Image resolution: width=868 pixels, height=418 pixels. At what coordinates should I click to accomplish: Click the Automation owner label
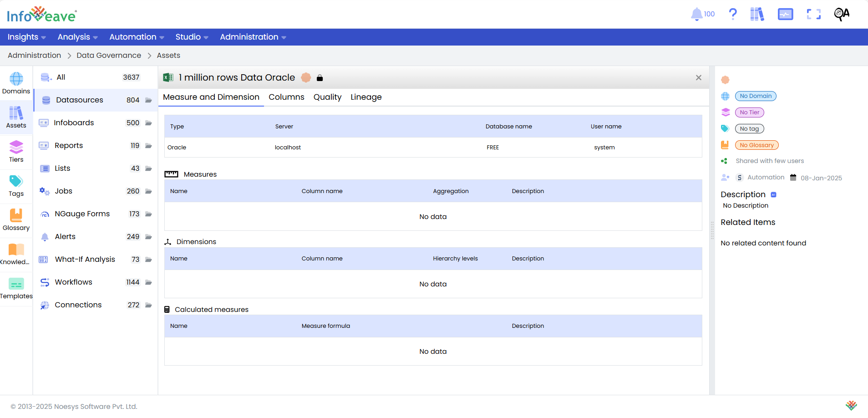point(766,178)
